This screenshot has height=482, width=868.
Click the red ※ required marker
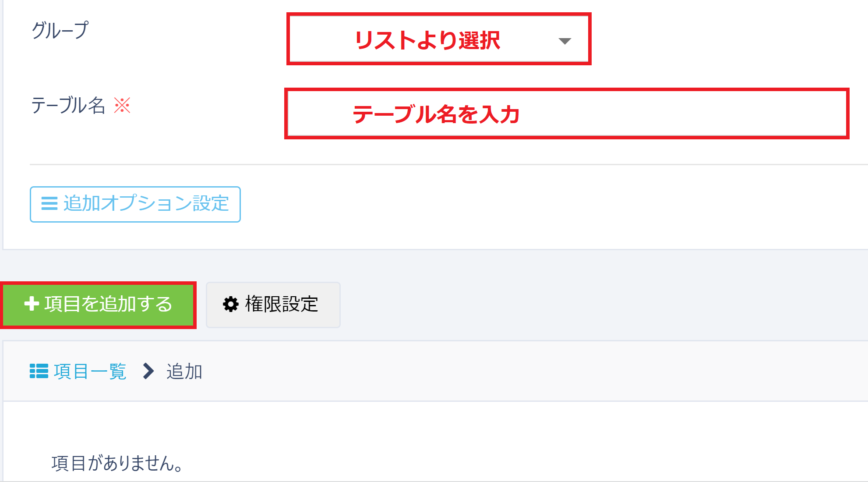click(x=122, y=105)
